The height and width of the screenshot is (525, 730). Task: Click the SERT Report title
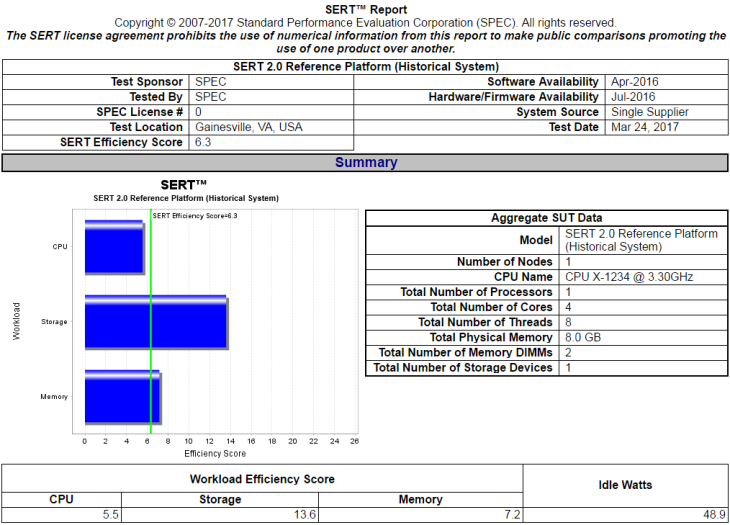(x=366, y=10)
